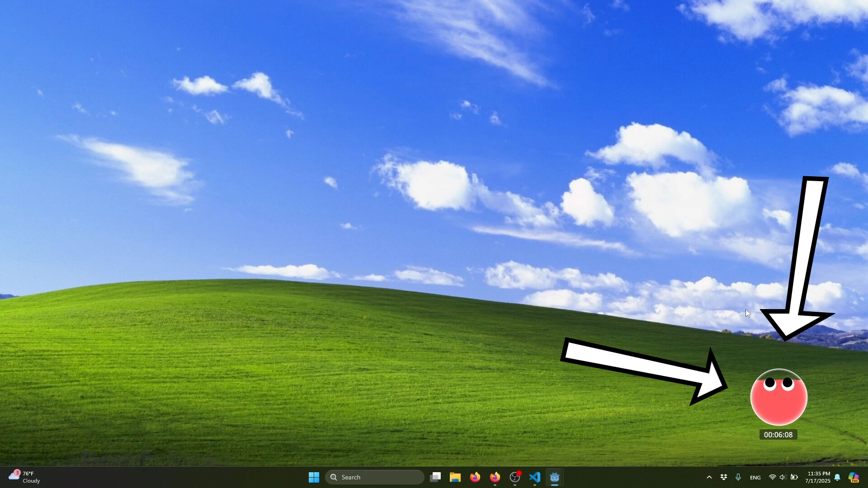This screenshot has height=488, width=868.
Task: Open the calendar by clicking the clock
Action: [819, 477]
